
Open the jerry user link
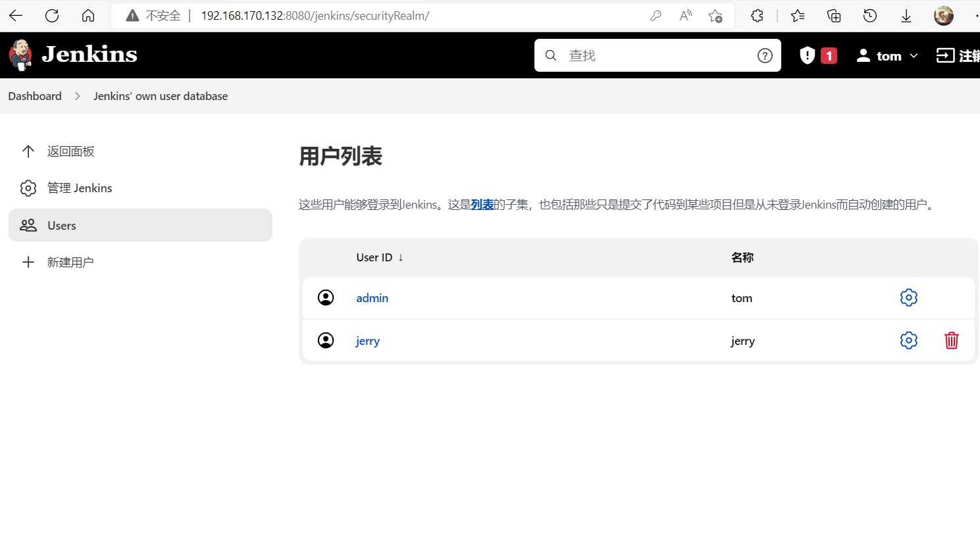[x=368, y=341]
